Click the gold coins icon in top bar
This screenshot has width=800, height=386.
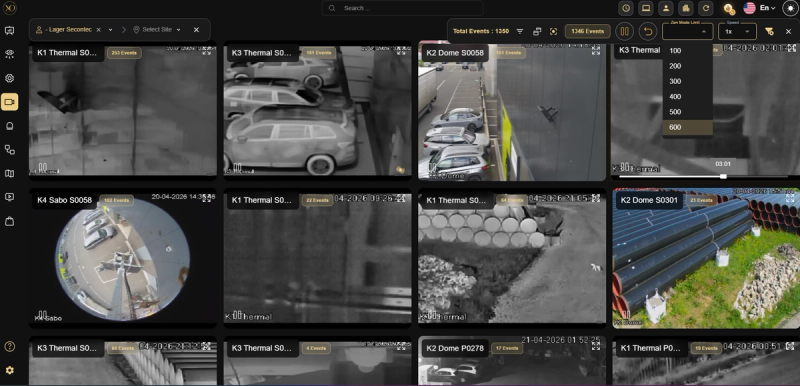[729, 9]
